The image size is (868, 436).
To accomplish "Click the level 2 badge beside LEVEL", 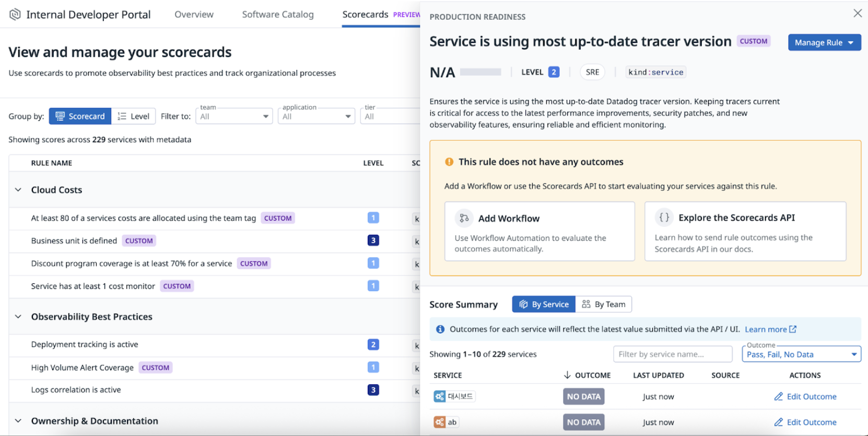I will [554, 72].
